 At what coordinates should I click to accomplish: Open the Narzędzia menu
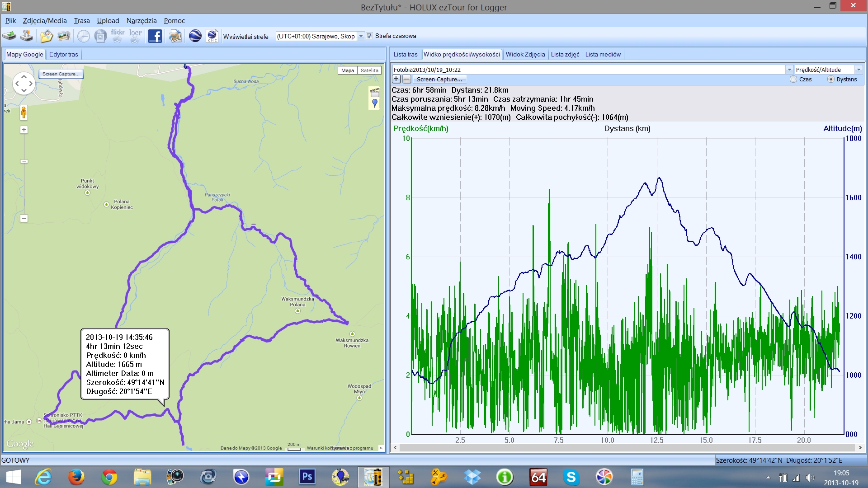(142, 21)
